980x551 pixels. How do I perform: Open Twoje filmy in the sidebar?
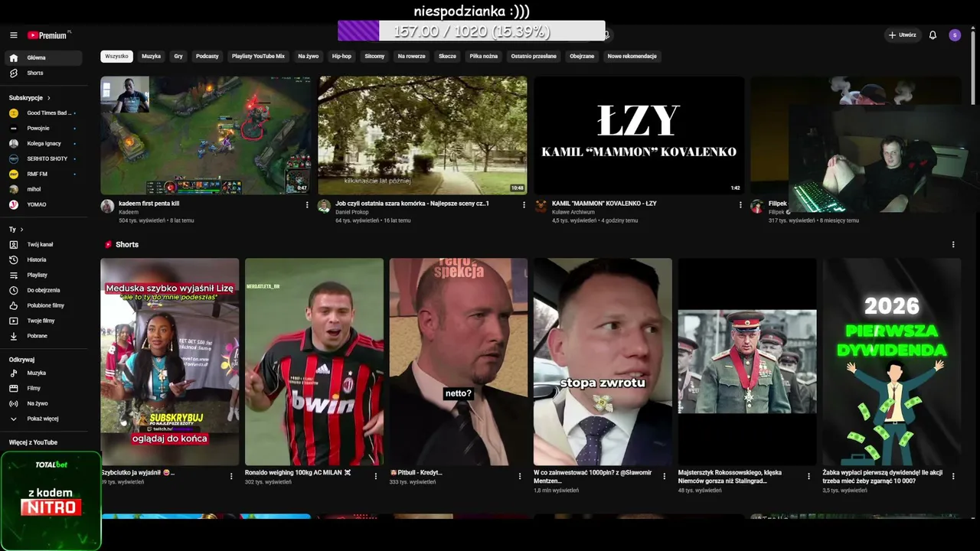[44, 321]
